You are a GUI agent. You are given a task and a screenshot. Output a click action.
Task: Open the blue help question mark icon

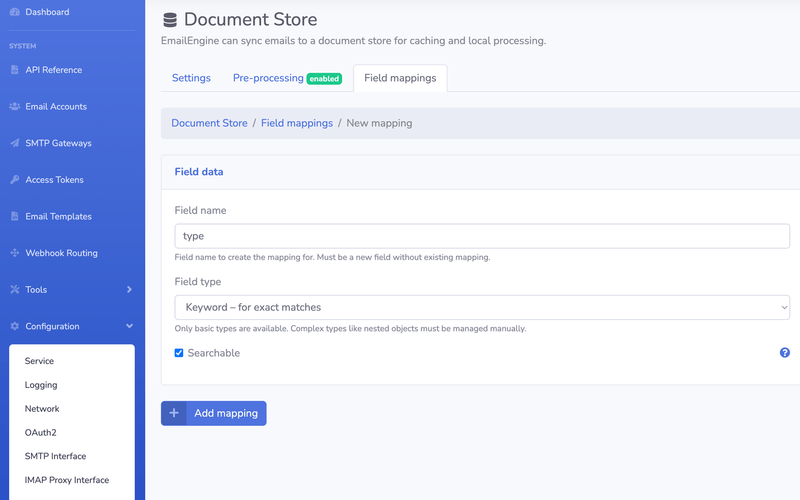point(785,353)
